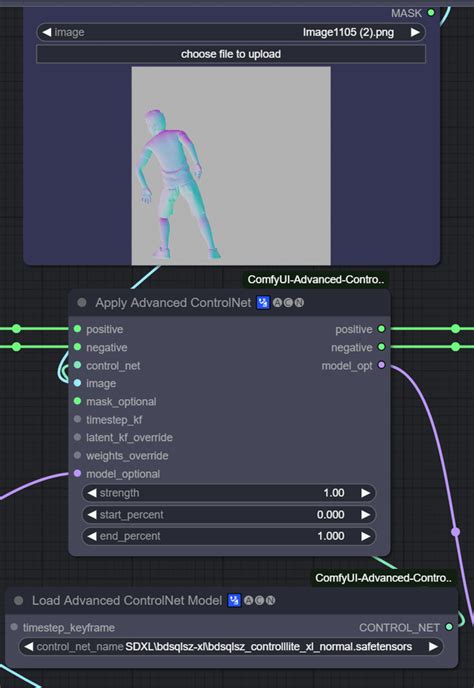Viewport: 474px width, 688px height.
Task: Open the control_net_name model selector
Action: click(231, 646)
